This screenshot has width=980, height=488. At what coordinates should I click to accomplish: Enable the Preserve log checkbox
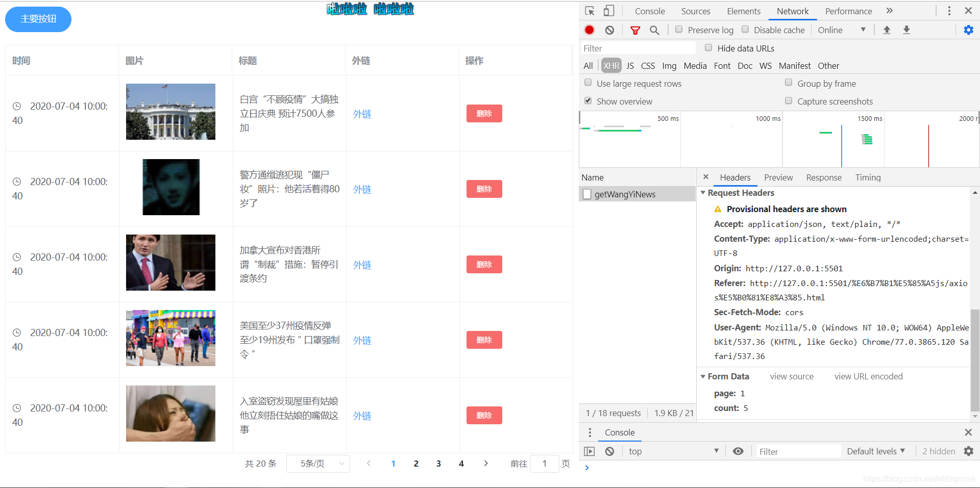(678, 30)
